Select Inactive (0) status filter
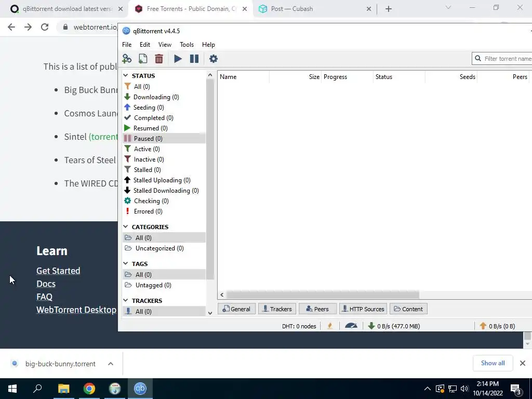This screenshot has height=399, width=532. (164, 159)
